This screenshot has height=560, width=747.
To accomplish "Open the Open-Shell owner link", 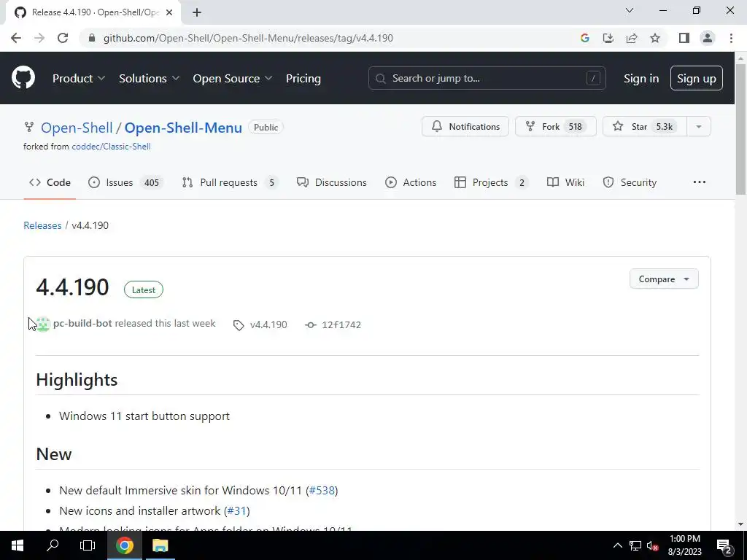I will point(77,128).
